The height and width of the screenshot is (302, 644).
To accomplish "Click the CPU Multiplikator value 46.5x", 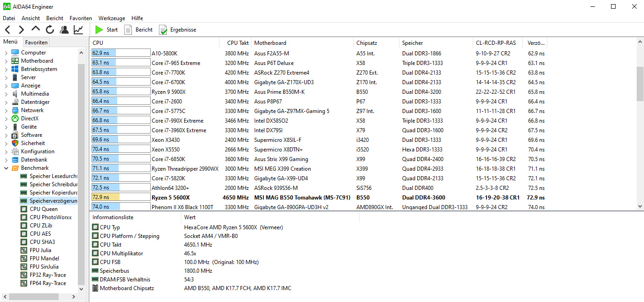I will click(x=190, y=253).
